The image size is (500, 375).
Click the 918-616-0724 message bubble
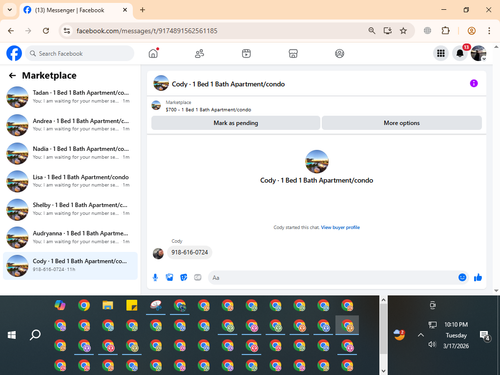tap(190, 252)
